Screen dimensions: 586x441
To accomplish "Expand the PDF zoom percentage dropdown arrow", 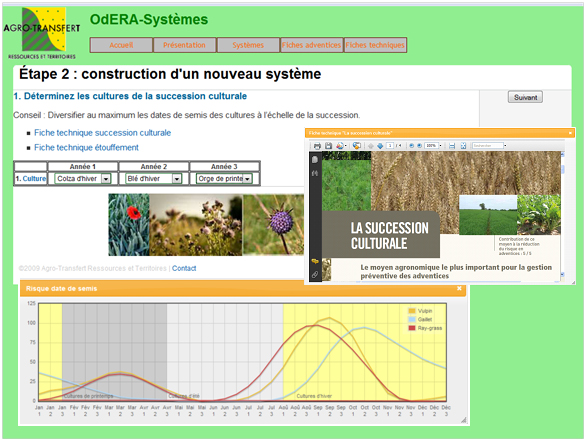I will [441, 146].
